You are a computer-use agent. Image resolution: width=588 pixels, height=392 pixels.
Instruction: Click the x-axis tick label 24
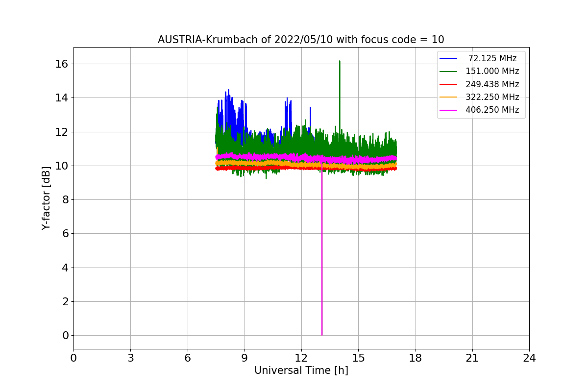pyautogui.click(x=529, y=358)
